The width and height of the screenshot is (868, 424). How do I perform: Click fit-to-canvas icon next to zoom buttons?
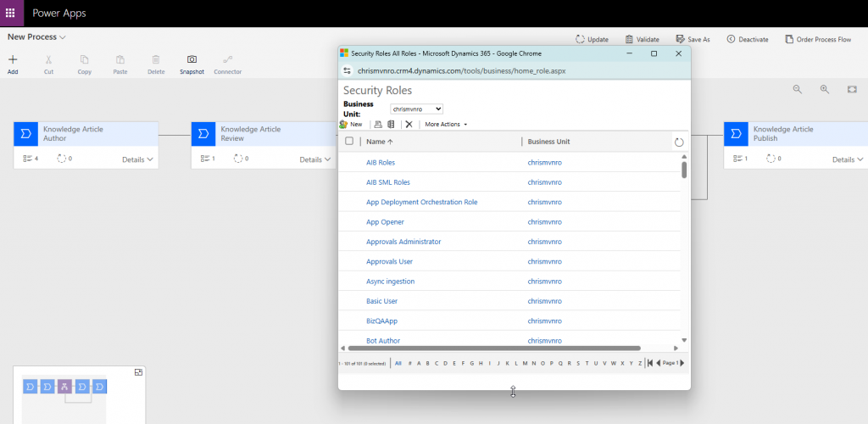tap(852, 89)
